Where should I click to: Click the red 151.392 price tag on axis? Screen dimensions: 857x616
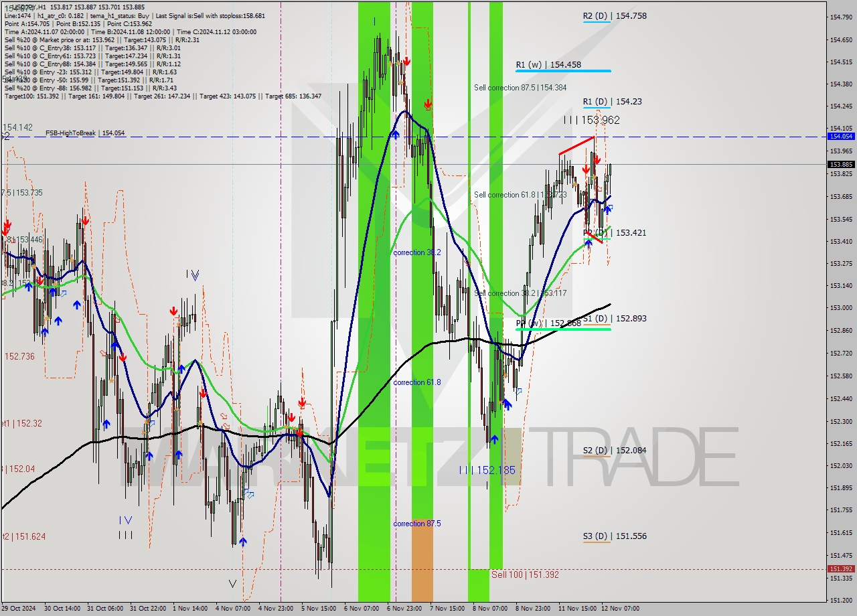coord(841,568)
